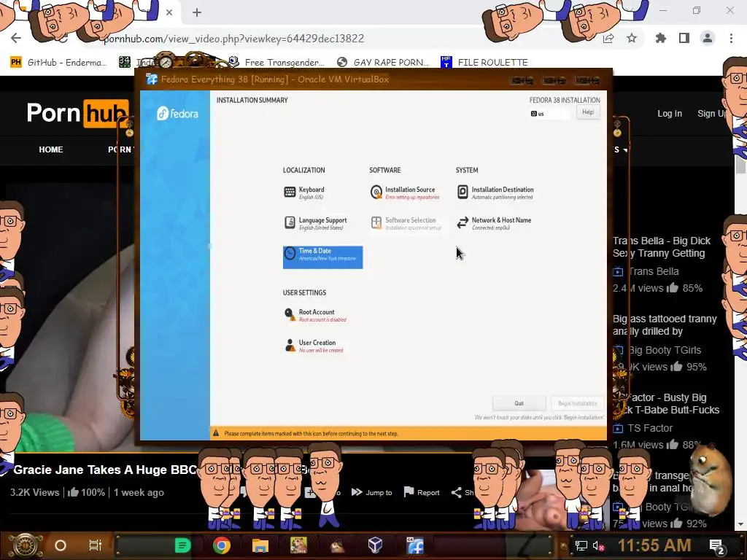Open the notifications center icon

[x=716, y=546]
